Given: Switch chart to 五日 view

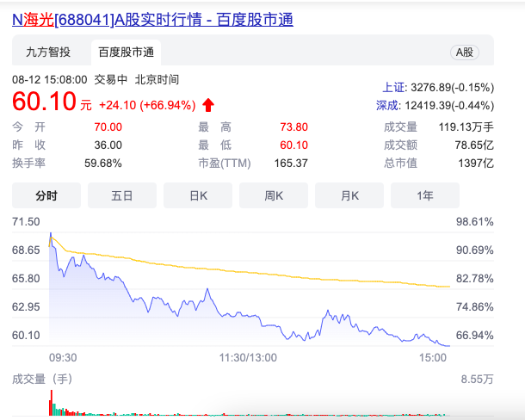Looking at the screenshot, I should click(122, 195).
